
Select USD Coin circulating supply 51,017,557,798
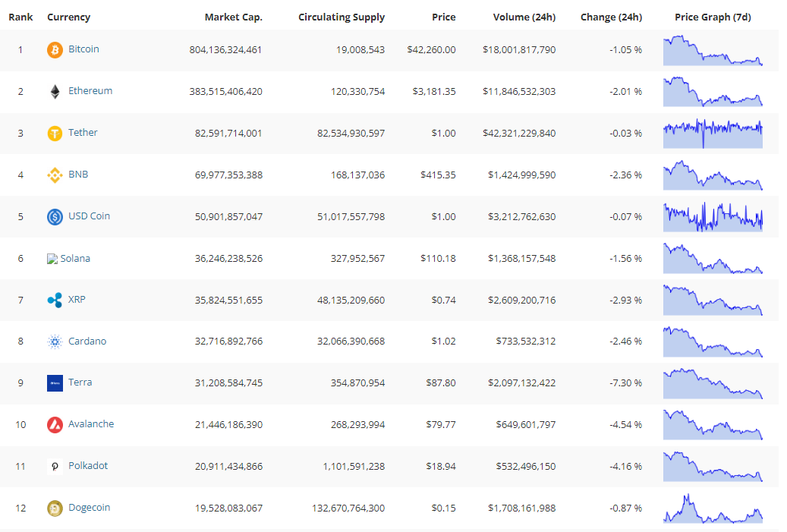point(351,216)
